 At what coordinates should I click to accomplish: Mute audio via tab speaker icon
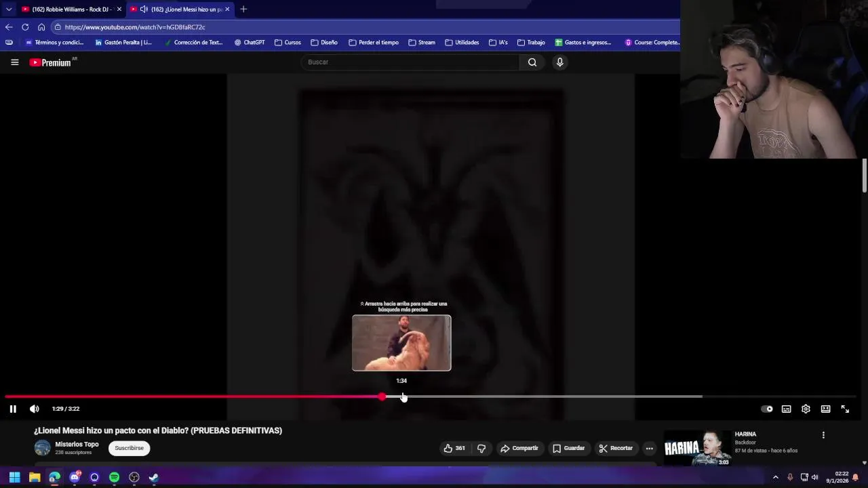[x=144, y=9]
